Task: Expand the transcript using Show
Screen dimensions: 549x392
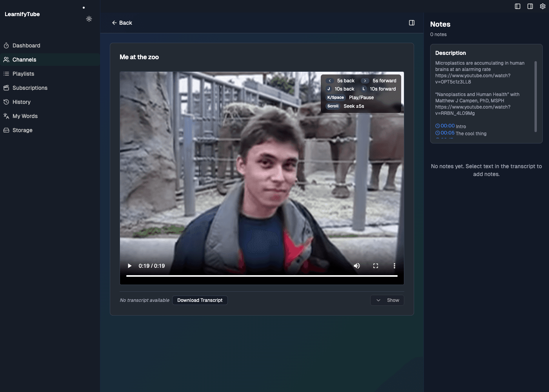Action: coord(387,300)
